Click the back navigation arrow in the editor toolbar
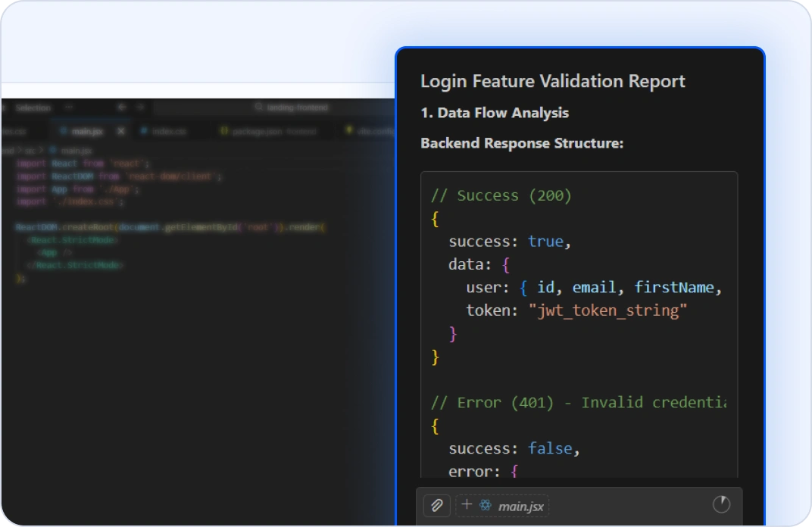 pyautogui.click(x=121, y=107)
